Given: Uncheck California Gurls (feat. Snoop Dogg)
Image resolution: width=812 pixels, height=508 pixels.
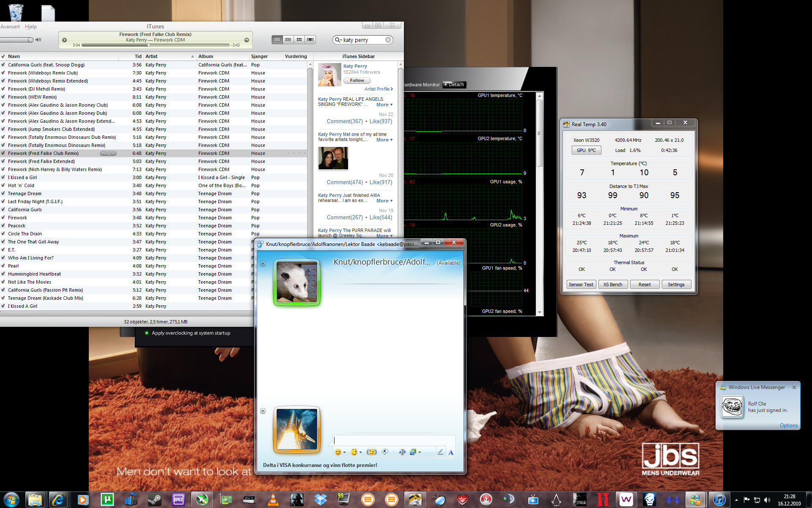Looking at the screenshot, I should pos(3,65).
